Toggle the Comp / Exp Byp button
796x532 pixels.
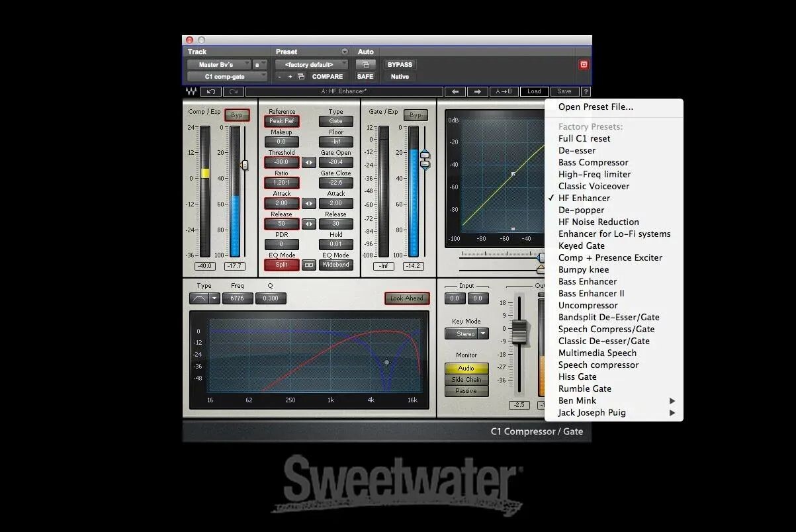click(237, 115)
